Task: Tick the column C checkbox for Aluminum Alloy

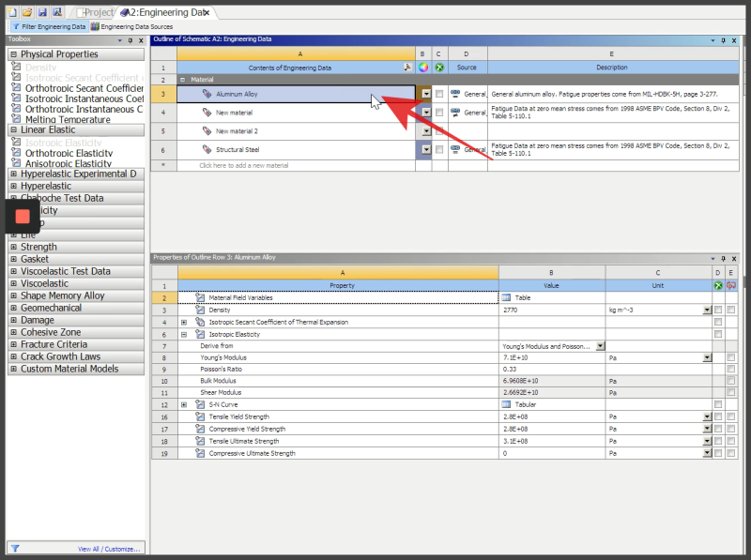Action: (439, 94)
